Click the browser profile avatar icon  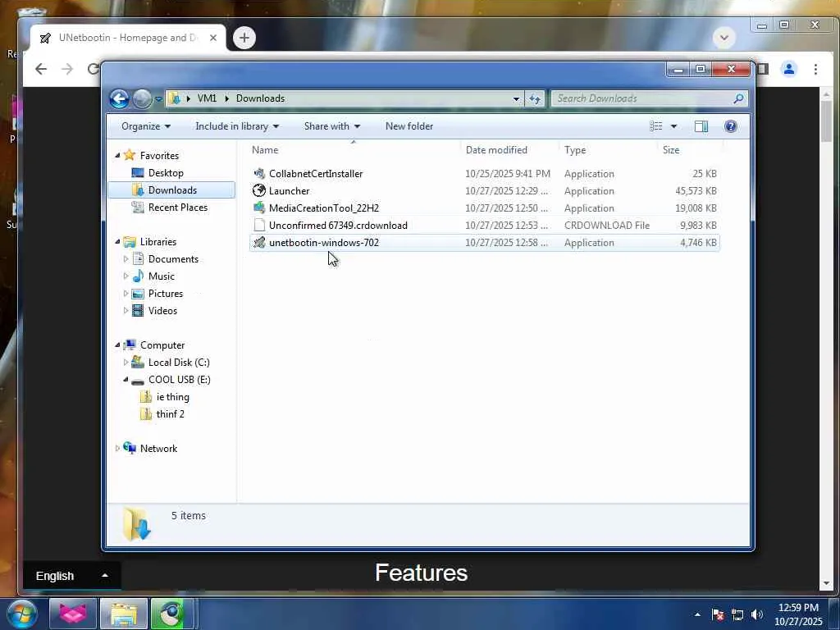click(788, 69)
